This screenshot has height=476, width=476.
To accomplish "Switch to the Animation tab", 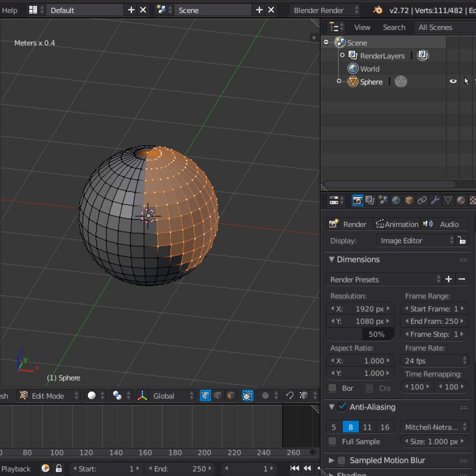I will [x=397, y=224].
